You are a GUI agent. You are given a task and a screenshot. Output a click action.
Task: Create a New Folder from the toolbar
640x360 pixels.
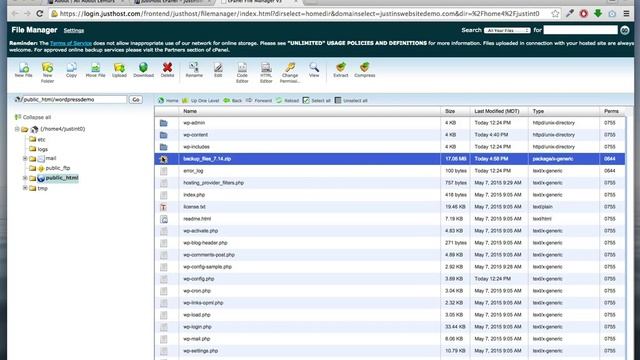tap(47, 72)
